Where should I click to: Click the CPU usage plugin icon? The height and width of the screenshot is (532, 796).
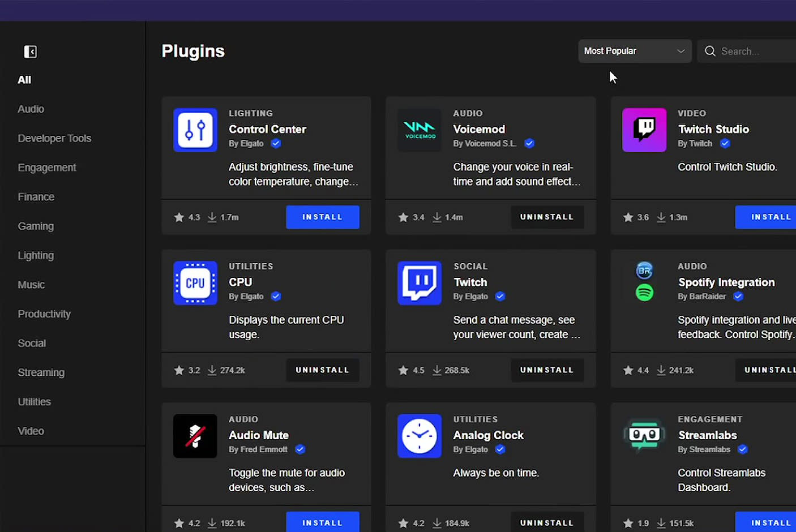pyautogui.click(x=195, y=283)
